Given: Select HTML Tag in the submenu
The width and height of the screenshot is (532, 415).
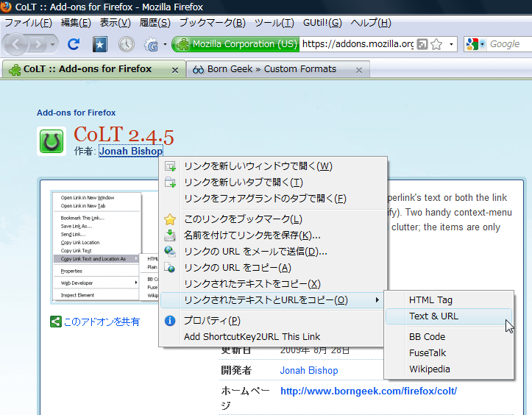Looking at the screenshot, I should click(x=449, y=300).
